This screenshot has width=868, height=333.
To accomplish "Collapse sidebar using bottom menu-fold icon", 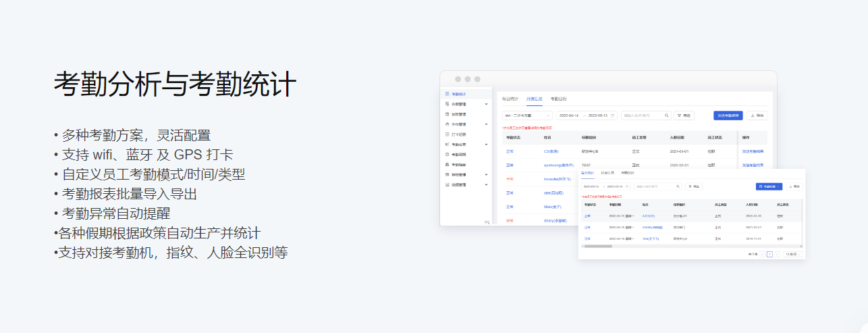I will (x=487, y=222).
